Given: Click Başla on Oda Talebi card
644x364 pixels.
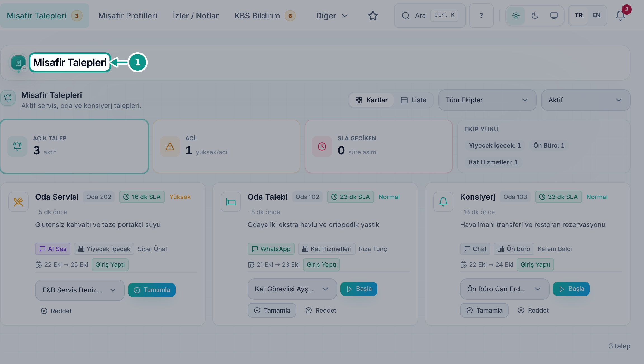Looking at the screenshot, I should (x=359, y=289).
